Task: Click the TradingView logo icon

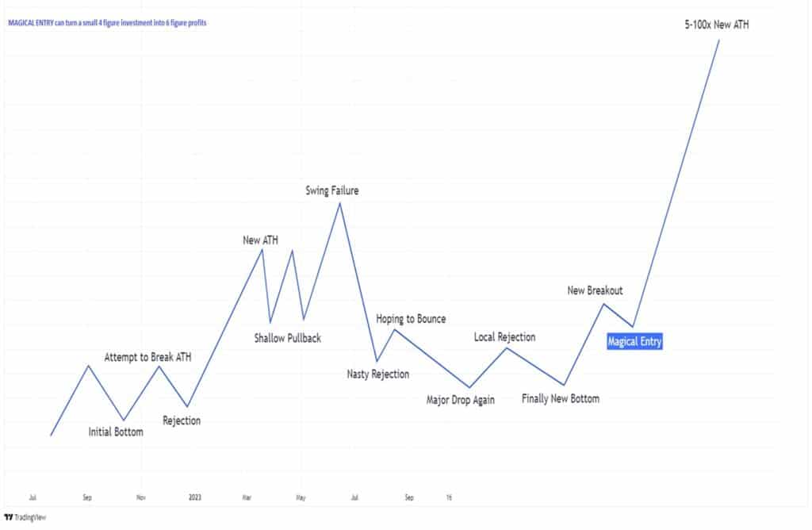Action: [x=8, y=516]
